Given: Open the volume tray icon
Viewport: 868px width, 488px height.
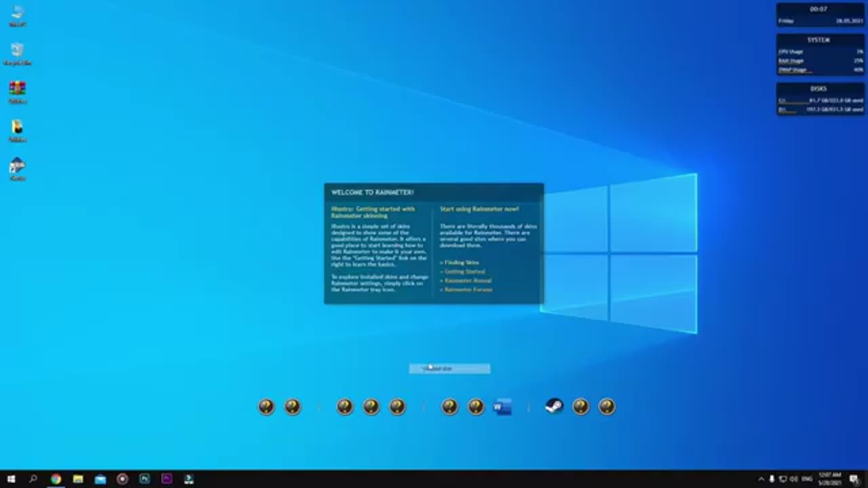Looking at the screenshot, I should [x=793, y=479].
